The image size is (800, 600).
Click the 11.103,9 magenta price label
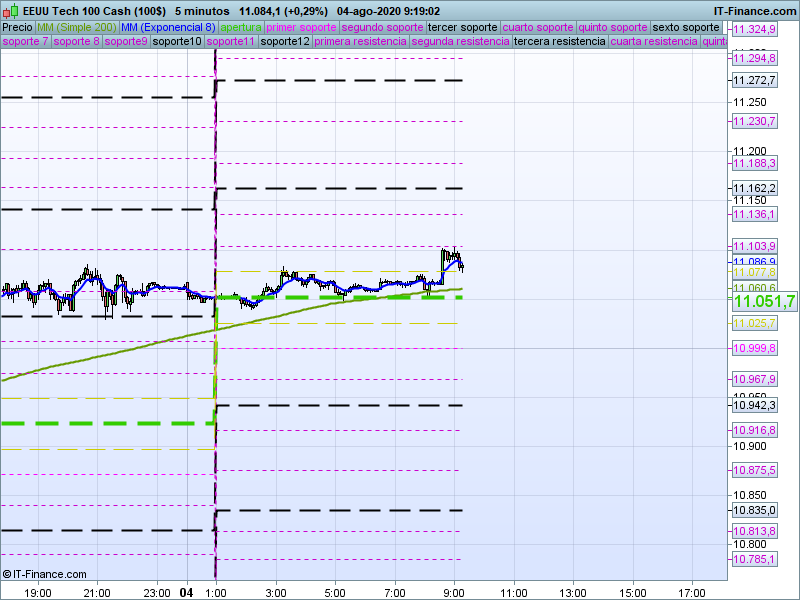(754, 246)
